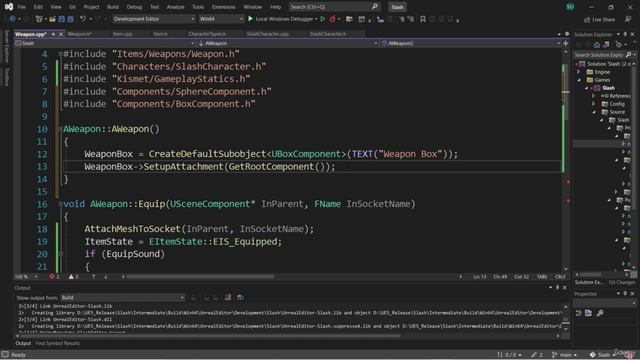Switch to the Find Symbol Results tab

pyautogui.click(x=58, y=343)
